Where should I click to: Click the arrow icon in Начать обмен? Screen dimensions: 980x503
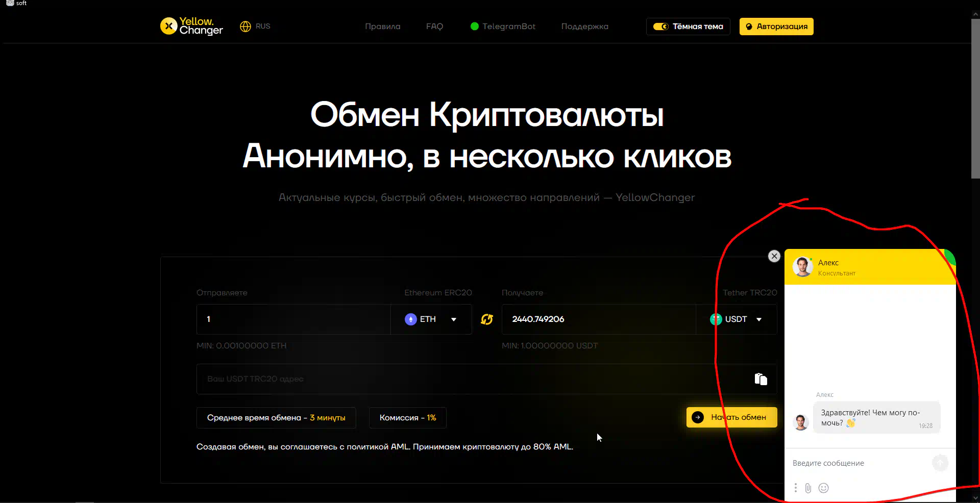click(x=698, y=417)
